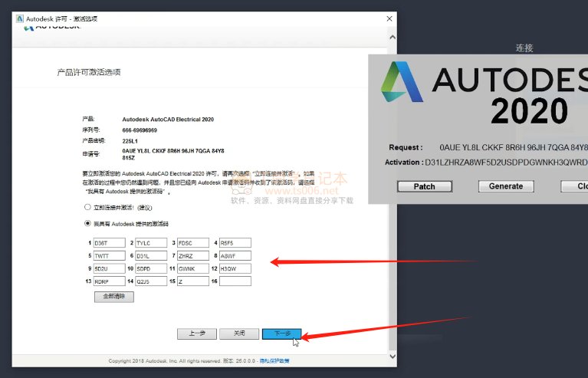Click the product name Autodesk AutoCAD Electrical 2020
This screenshot has width=588, height=378.
coord(168,120)
